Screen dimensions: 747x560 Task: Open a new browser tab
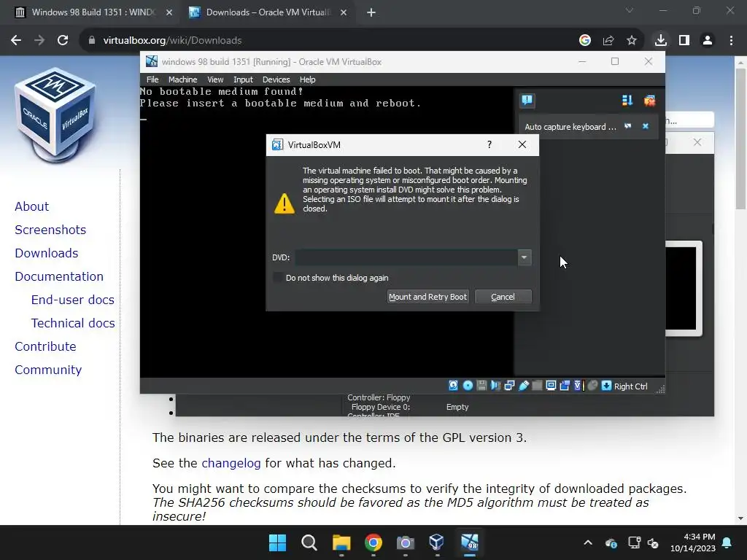[x=371, y=12]
